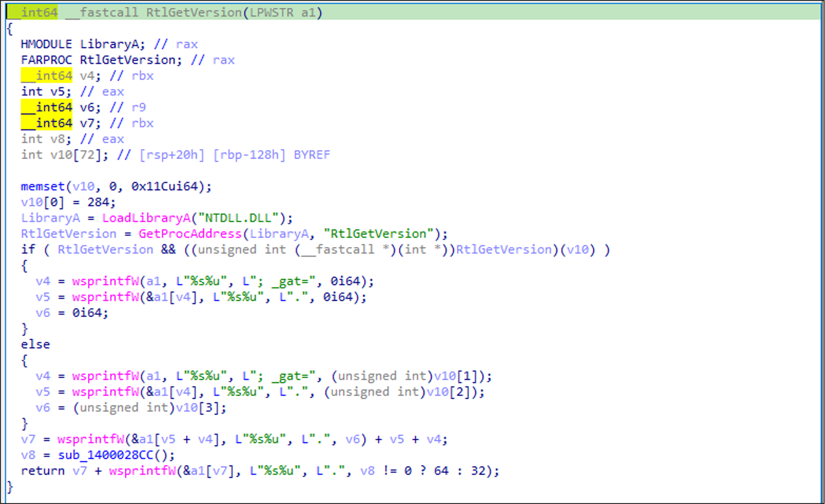Select the 0x11Cui64 size constant
Image resolution: width=825 pixels, height=504 pixels.
click(164, 186)
